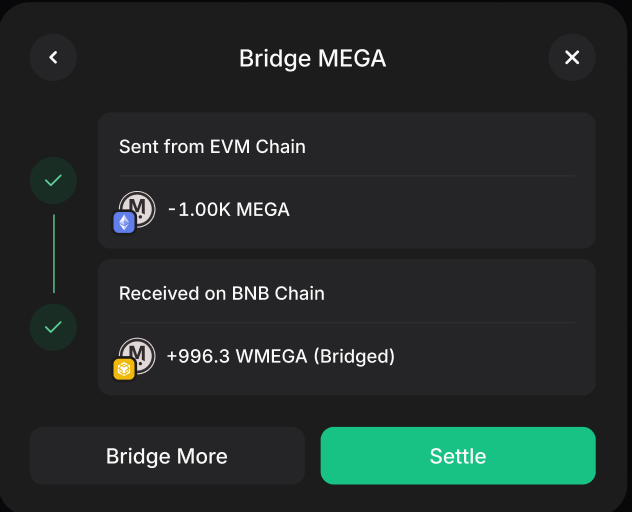Click the WMEGA token icon in the received row

coord(139,353)
